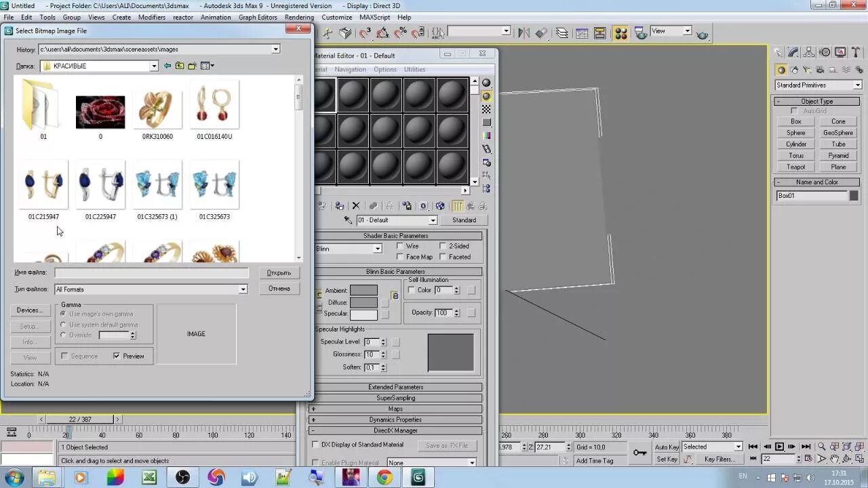Open the Graph Editors menu
Image resolution: width=868 pixels, height=488 pixels.
(x=258, y=17)
